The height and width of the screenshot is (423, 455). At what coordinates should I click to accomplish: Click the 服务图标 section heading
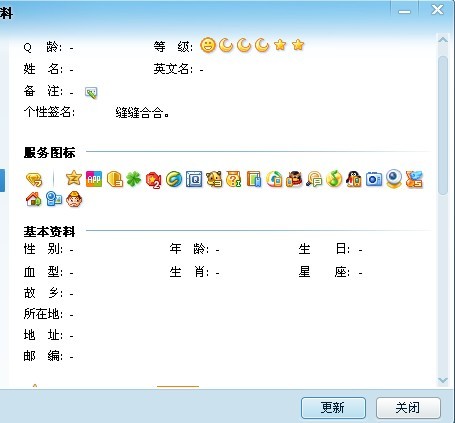pyautogui.click(x=49, y=153)
